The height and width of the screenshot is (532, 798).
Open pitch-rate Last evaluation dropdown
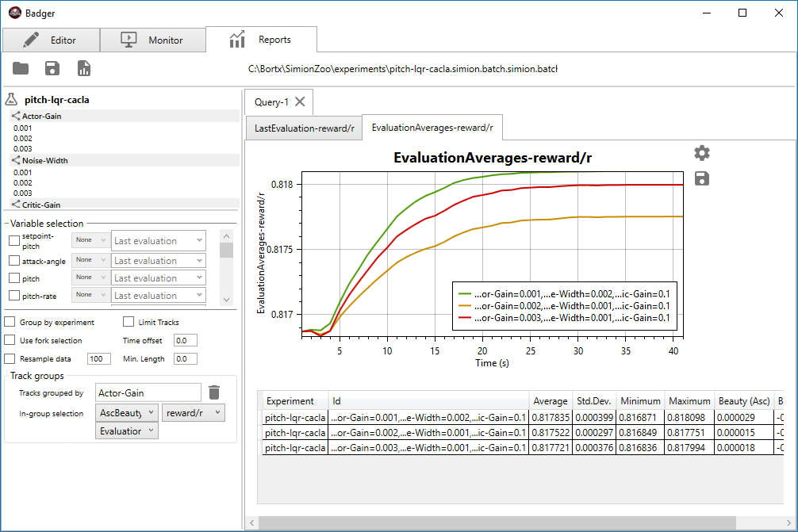click(x=159, y=295)
